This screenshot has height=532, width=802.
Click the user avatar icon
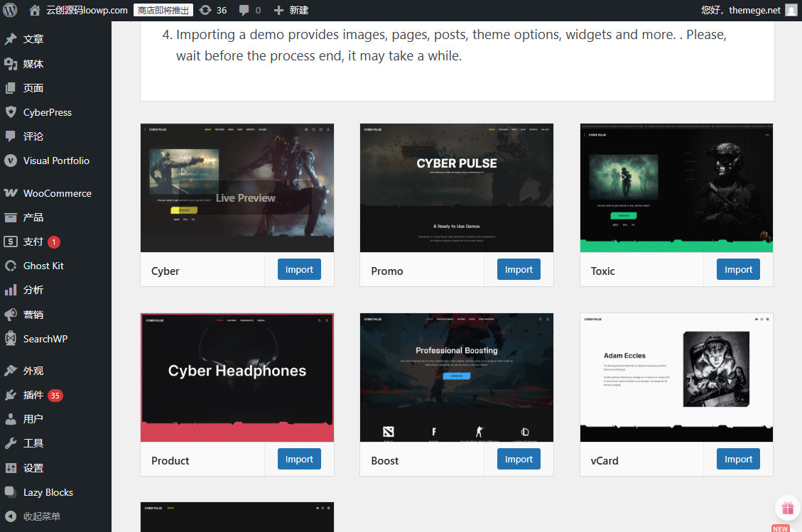point(791,10)
